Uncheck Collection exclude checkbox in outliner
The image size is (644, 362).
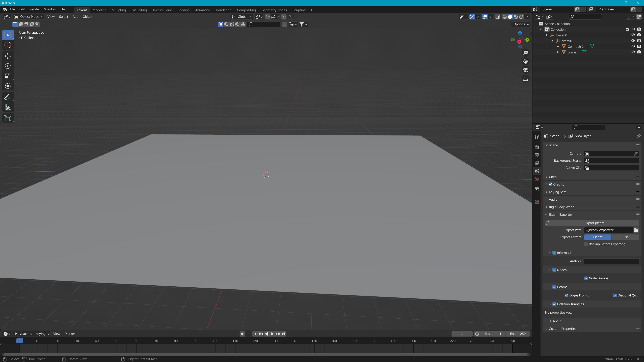pos(627,29)
